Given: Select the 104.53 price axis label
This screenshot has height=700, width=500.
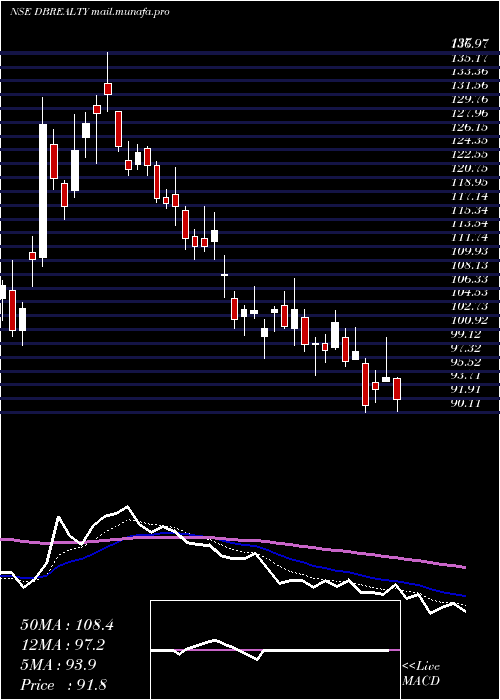Looking at the screenshot, I should [469, 293].
